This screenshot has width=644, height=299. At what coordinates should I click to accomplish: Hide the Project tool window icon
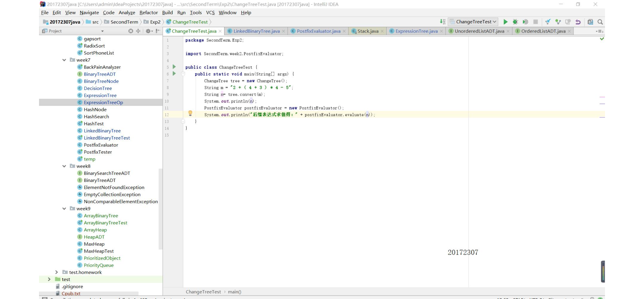(158, 31)
